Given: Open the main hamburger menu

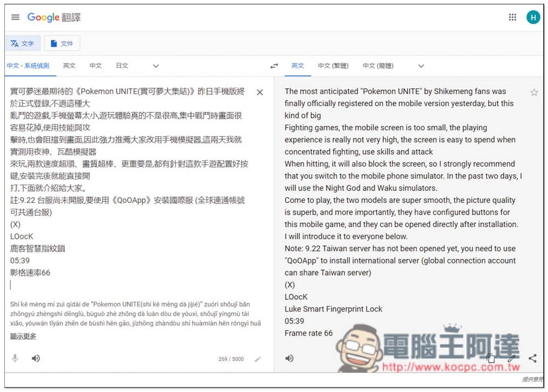Looking at the screenshot, I should [x=15, y=17].
